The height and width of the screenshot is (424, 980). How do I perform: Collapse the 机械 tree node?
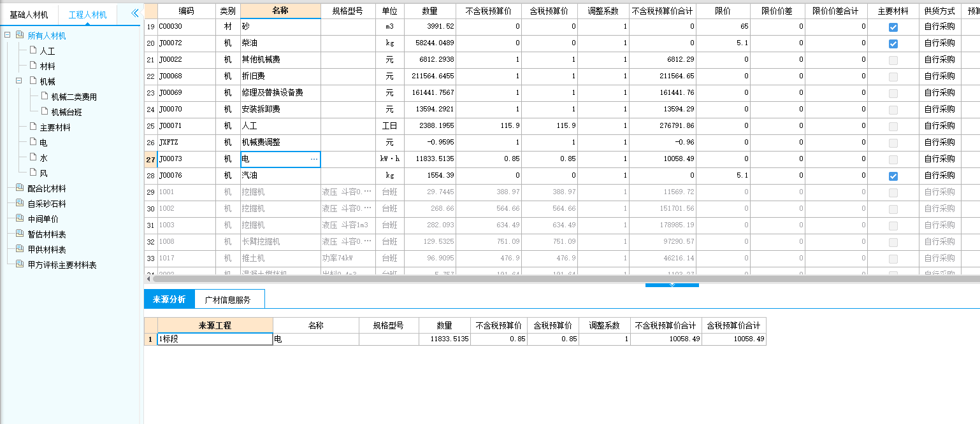pyautogui.click(x=18, y=81)
